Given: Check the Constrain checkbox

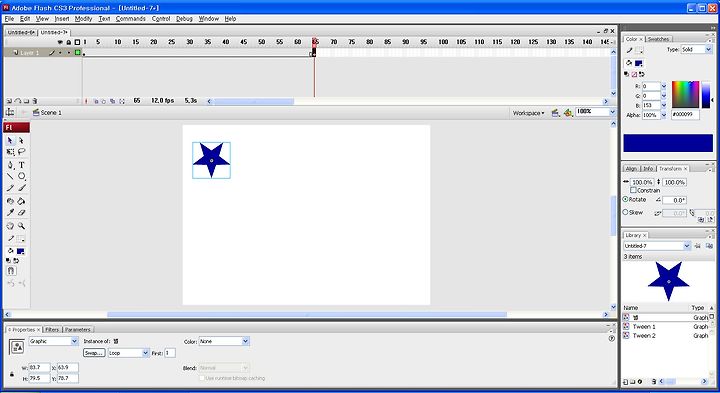Looking at the screenshot, I should point(633,190).
